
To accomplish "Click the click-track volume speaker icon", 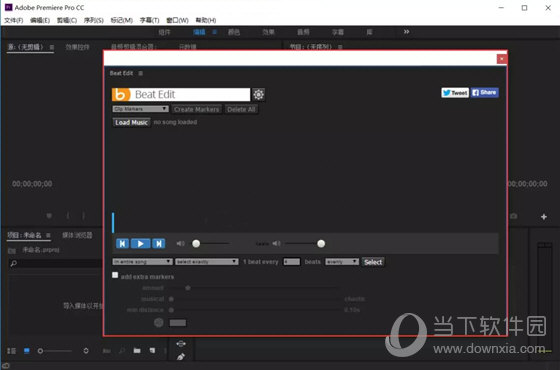I will (276, 244).
